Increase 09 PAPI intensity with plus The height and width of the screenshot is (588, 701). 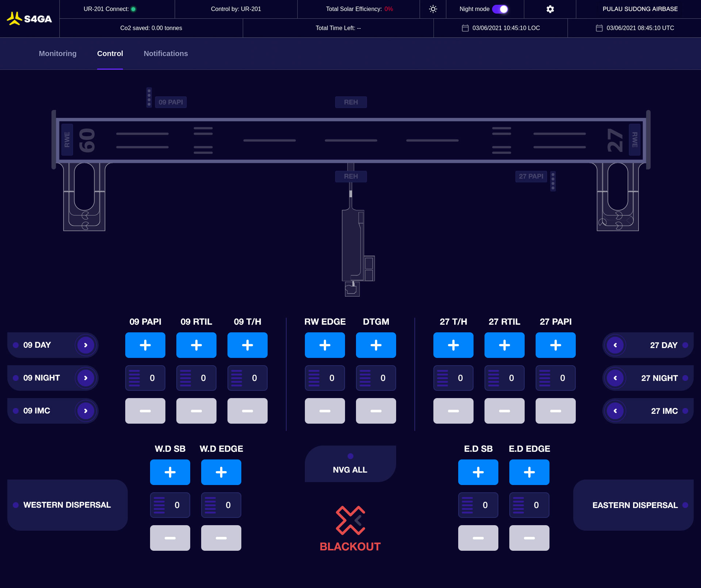[x=145, y=345]
